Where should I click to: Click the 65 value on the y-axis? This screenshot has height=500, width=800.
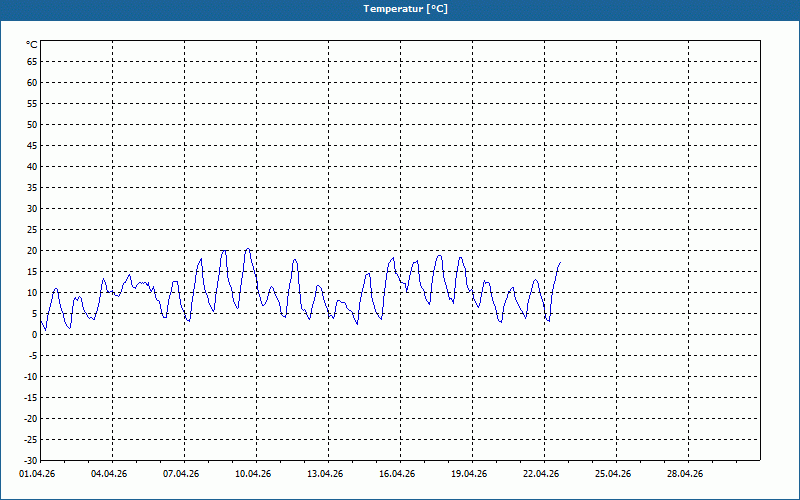point(31,61)
